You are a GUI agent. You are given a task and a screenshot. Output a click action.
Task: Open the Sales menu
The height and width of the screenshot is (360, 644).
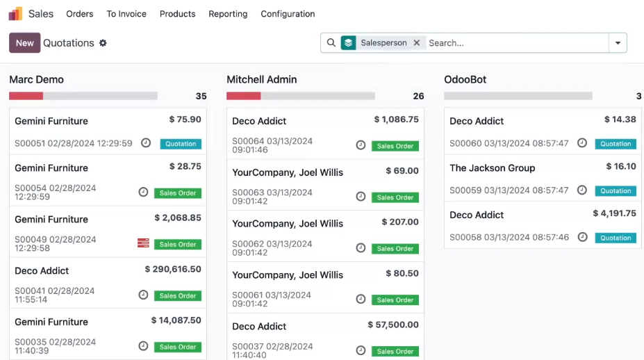point(41,14)
